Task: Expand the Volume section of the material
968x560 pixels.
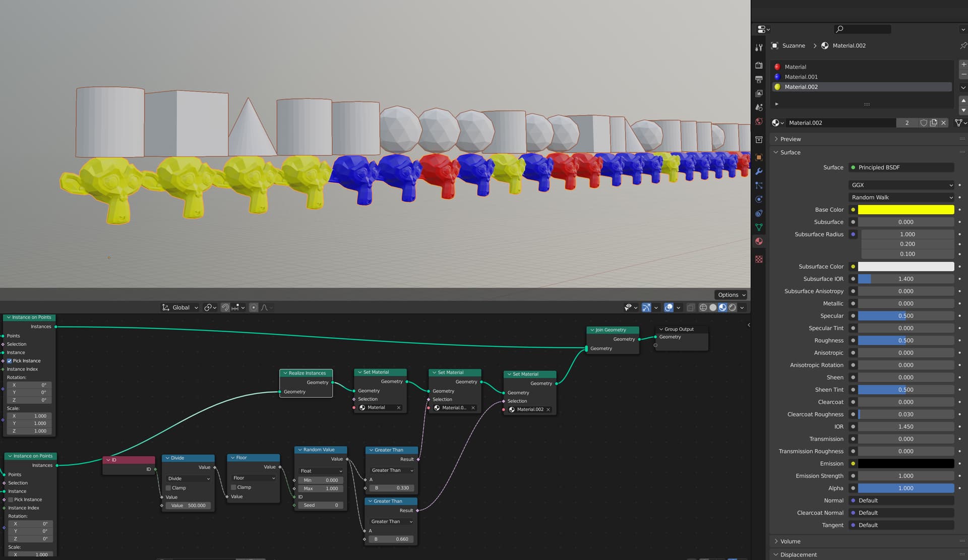Action: coord(789,541)
